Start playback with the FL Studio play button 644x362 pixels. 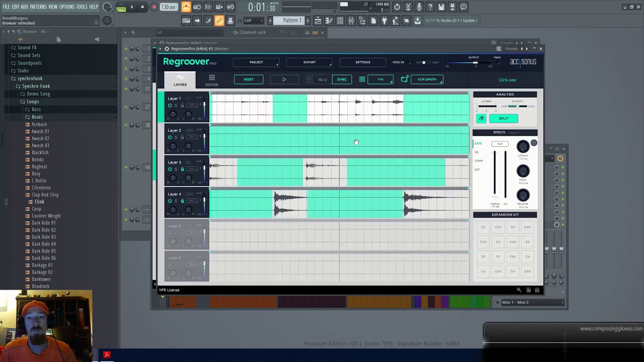132,7
